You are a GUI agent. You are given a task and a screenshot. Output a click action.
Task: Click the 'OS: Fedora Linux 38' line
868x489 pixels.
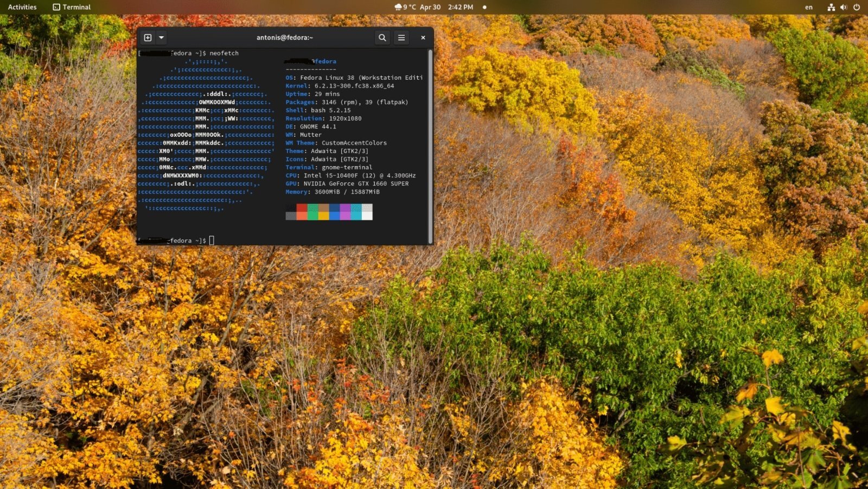click(x=354, y=78)
